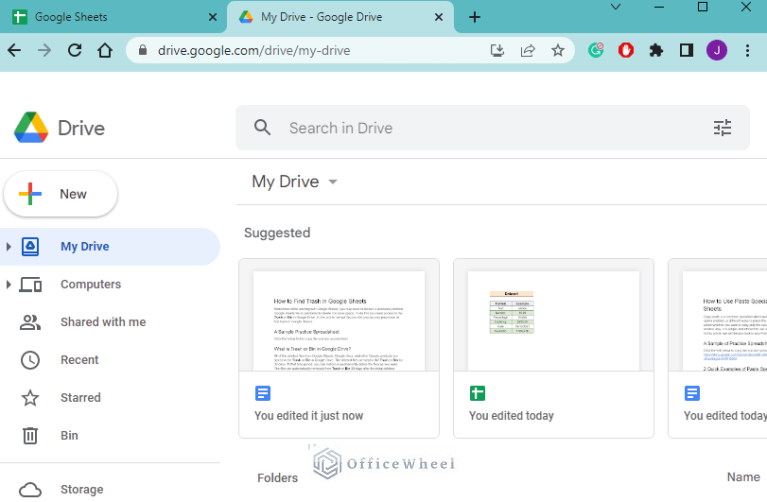Bookmark this page with star icon
The image size is (767, 502).
point(558,50)
